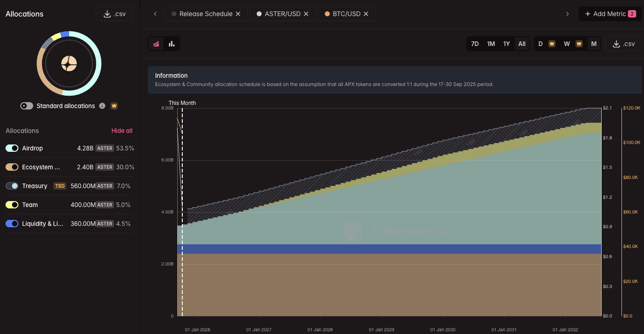Viewport: 644px width, 334px height.
Task: Click the crown icon next to Standard allocations
Action: pos(114,106)
